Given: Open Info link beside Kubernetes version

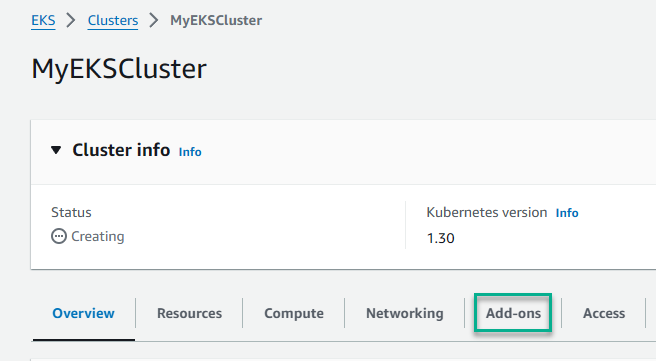Looking at the screenshot, I should (x=567, y=213).
